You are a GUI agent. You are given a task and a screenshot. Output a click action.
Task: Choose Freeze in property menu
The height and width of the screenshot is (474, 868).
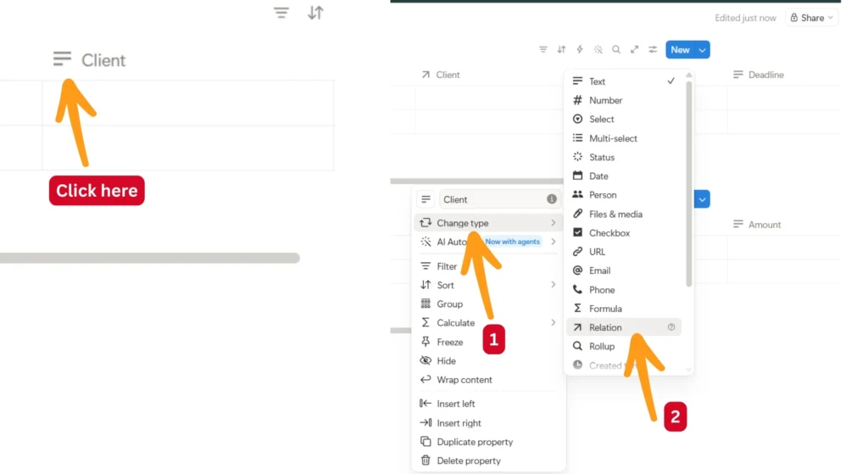(x=487, y=343)
